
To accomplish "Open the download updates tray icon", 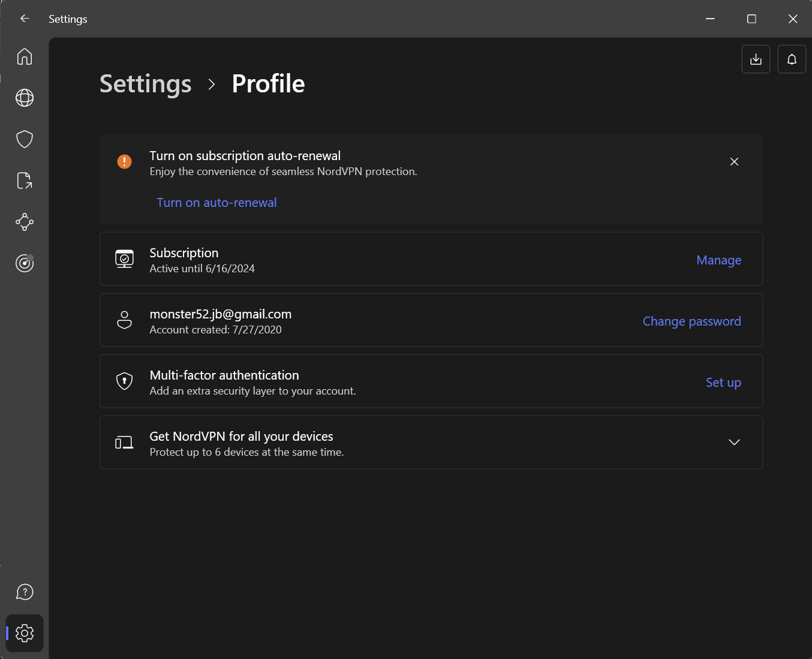I will point(756,59).
